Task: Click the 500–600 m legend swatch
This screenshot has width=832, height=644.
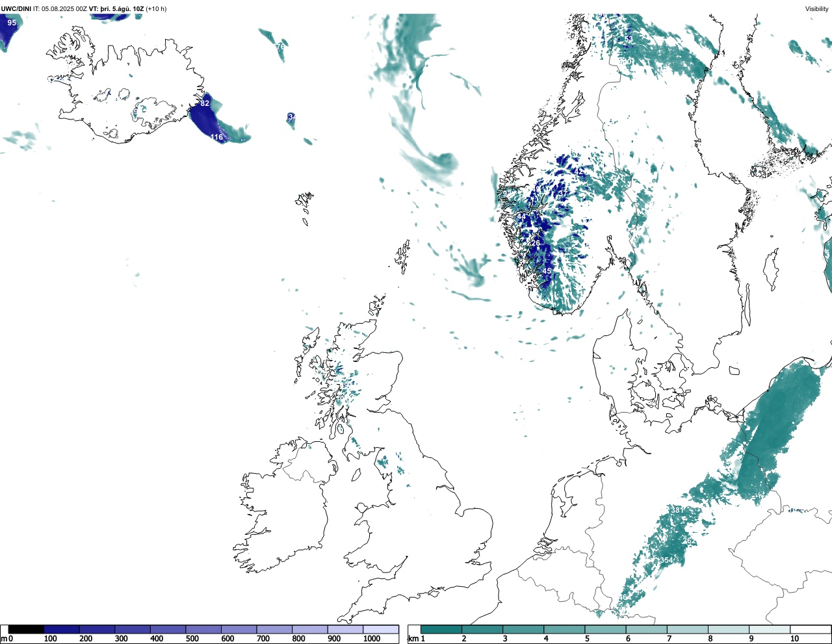Action: click(203, 629)
